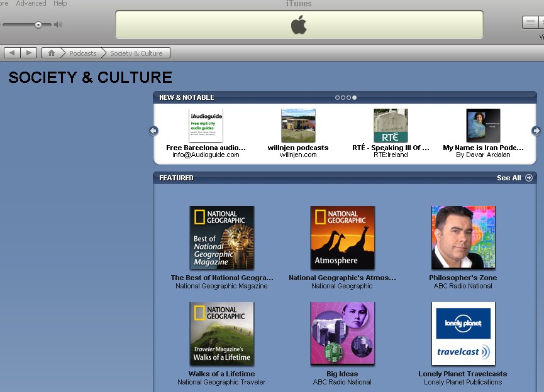This screenshot has width=544, height=392.
Task: Open the See All featured link
Action: [x=509, y=178]
